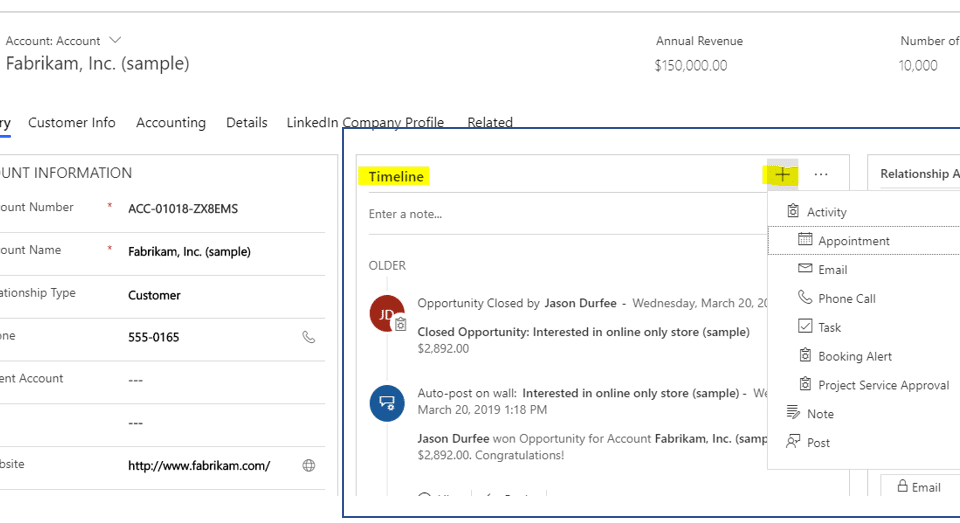Viewport: 960px width, 523px height.
Task: Select Appointment from the activity menu
Action: (853, 241)
